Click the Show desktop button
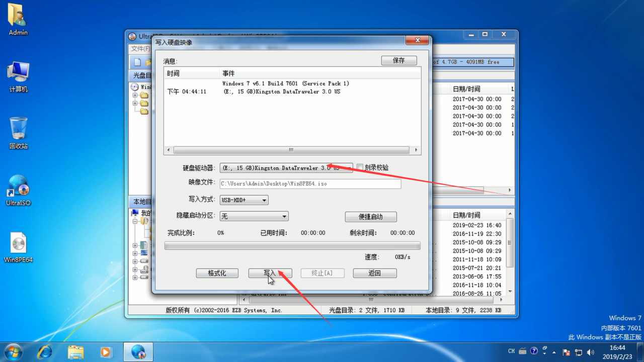The height and width of the screenshot is (362, 644). [x=640, y=352]
